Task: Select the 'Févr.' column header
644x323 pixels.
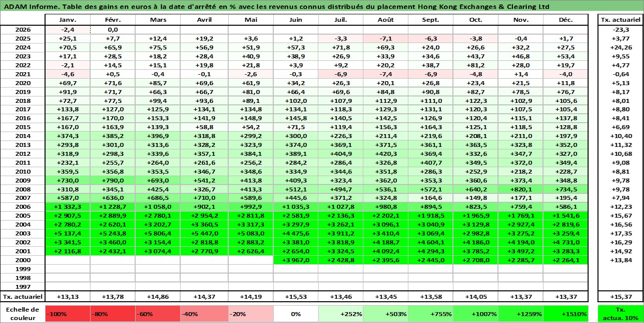Action: (112, 20)
